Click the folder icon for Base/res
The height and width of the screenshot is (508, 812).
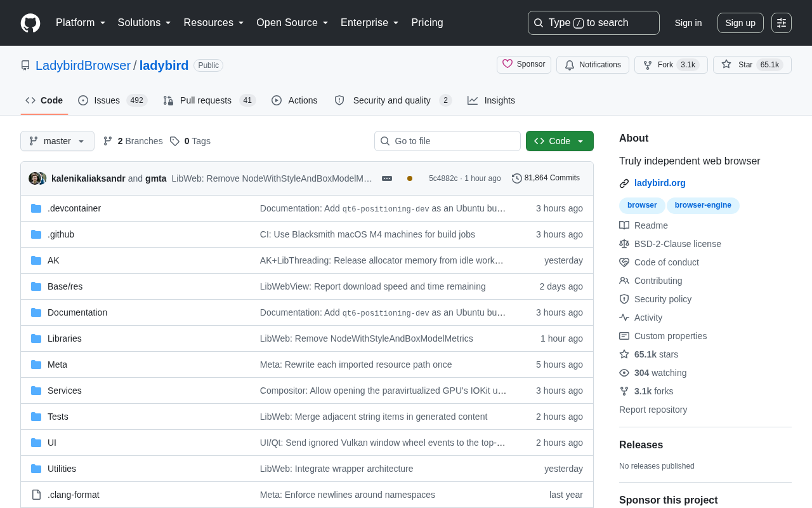[x=36, y=286]
